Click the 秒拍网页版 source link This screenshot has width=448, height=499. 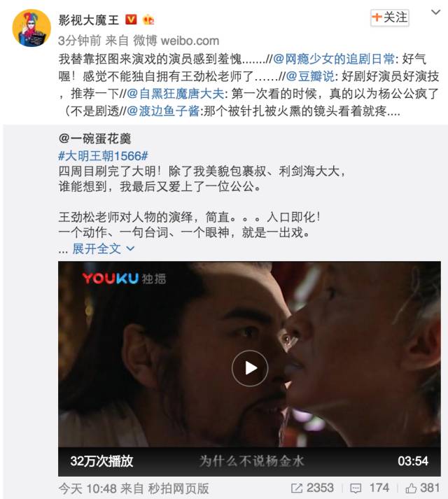click(x=178, y=489)
